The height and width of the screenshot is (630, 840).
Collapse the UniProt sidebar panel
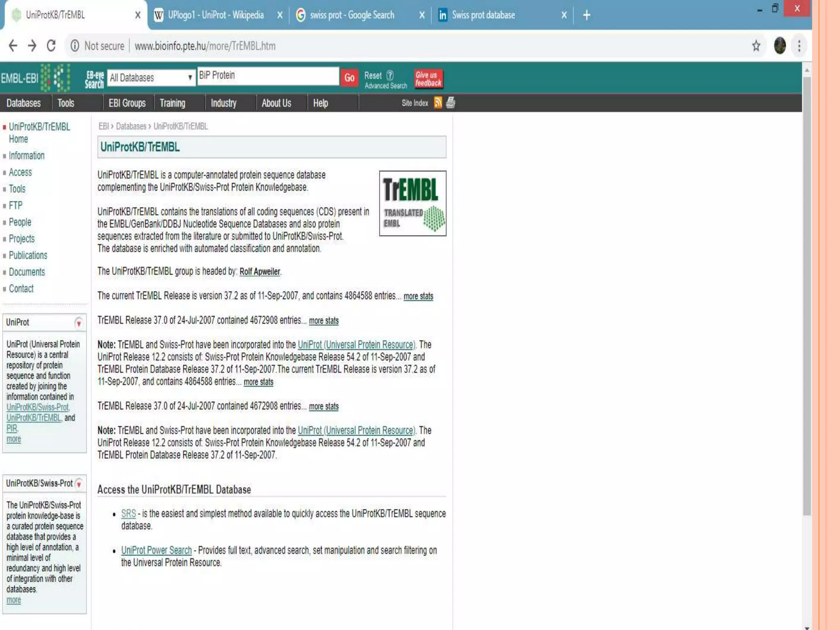pos(78,323)
